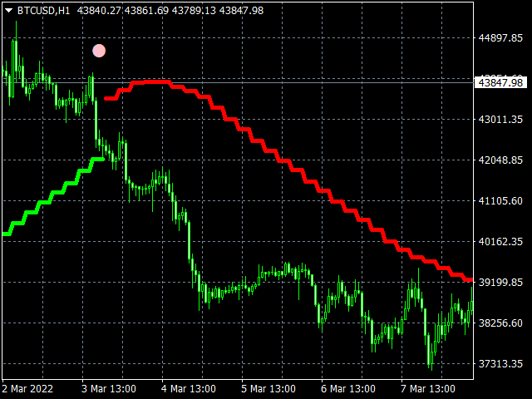Click price scale value 41105.60
This screenshot has height=399, width=532.
(x=500, y=201)
